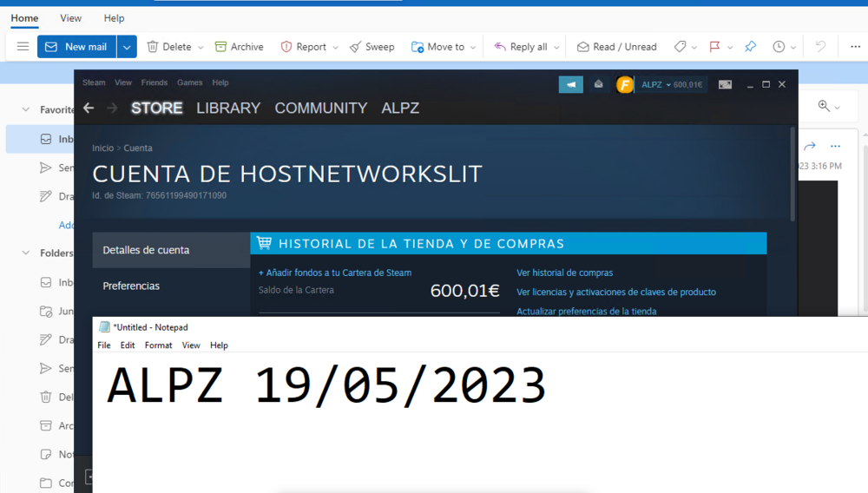This screenshot has height=493, width=868.
Task: Collapse the Folders section chevron
Action: pyautogui.click(x=25, y=253)
